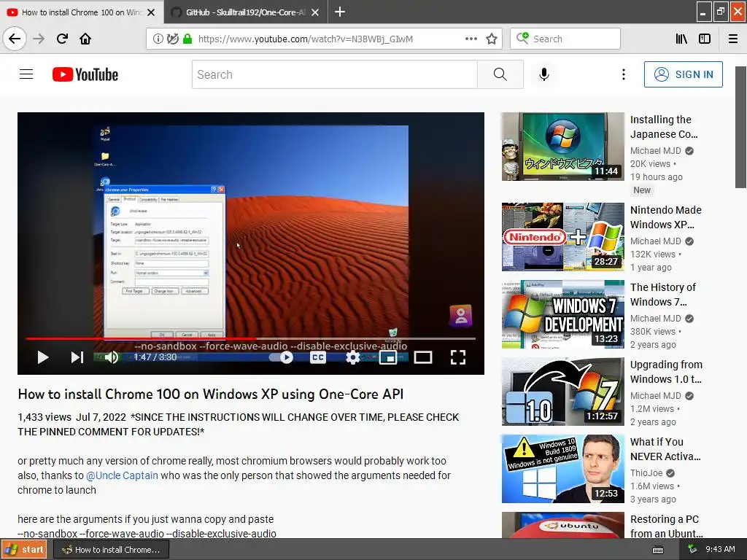Show the browser sidebars icon
The image size is (747, 560).
coord(705,39)
